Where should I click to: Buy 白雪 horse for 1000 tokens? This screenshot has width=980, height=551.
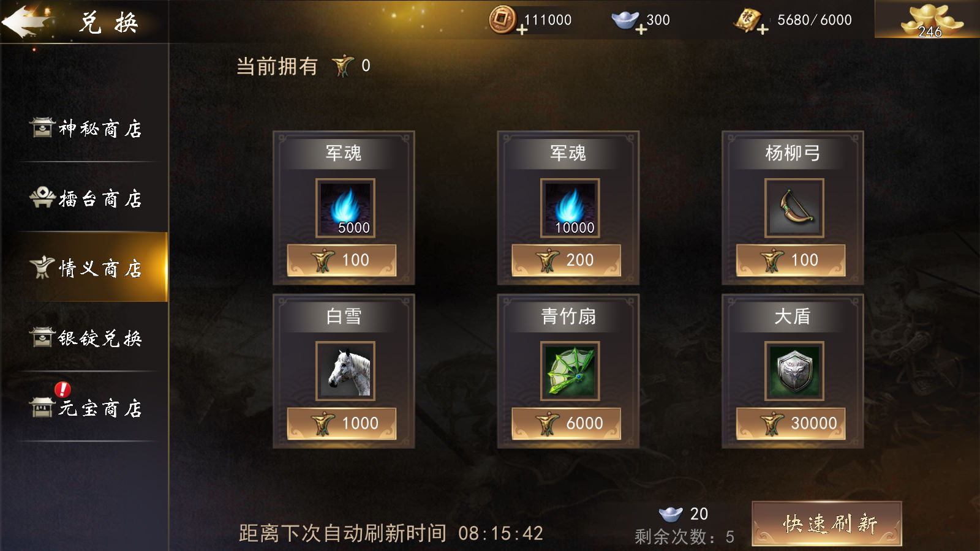(342, 423)
